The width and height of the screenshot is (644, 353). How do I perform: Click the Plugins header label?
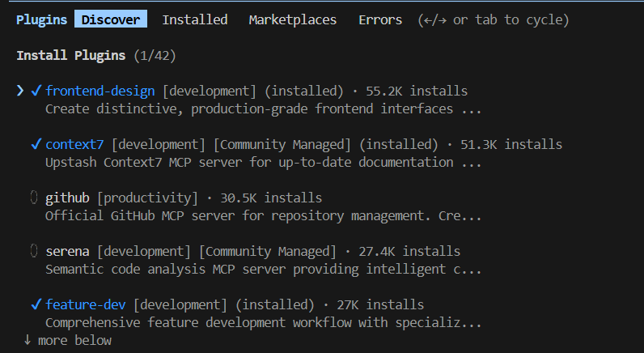pos(41,19)
